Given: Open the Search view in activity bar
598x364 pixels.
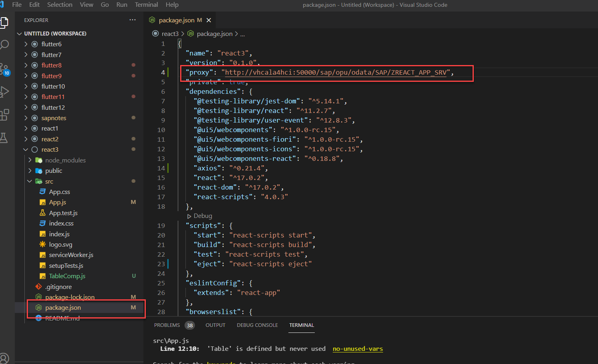Looking at the screenshot, I should click(4, 45).
